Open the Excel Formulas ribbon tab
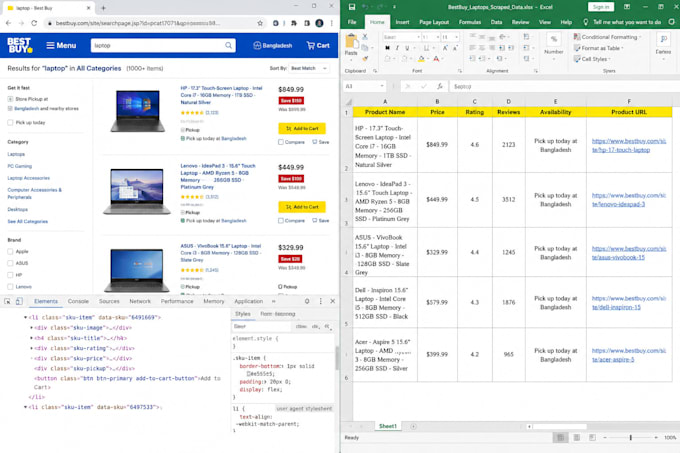The image size is (680, 453). tap(470, 22)
